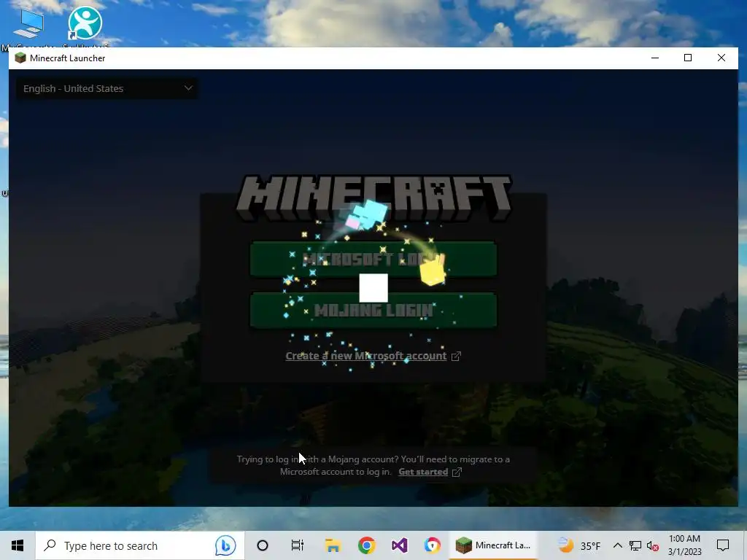Click the Minecraft Launcher title bar icon
Image resolution: width=747 pixels, height=560 pixels.
pyautogui.click(x=20, y=58)
